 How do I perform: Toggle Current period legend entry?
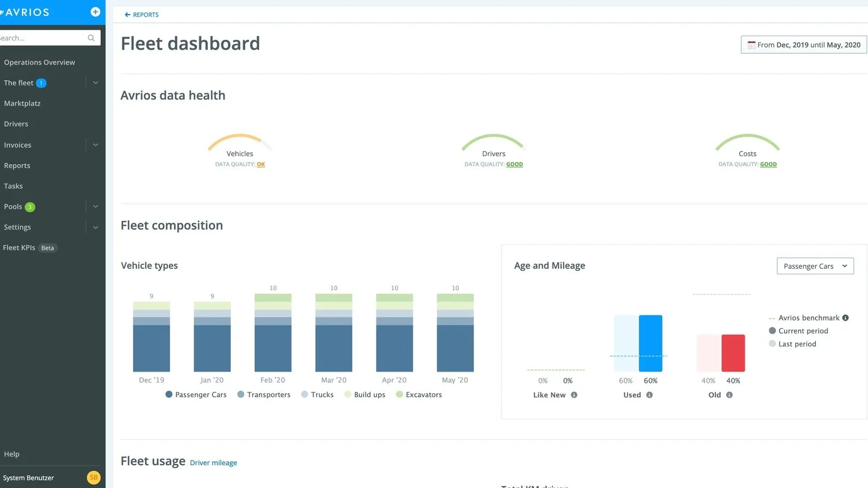pos(799,331)
